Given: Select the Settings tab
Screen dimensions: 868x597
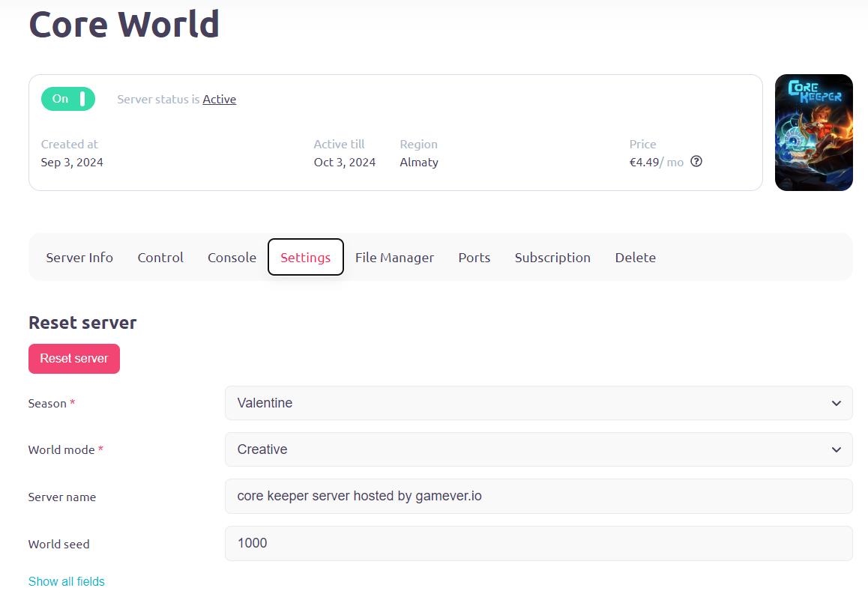Looking at the screenshot, I should [305, 257].
